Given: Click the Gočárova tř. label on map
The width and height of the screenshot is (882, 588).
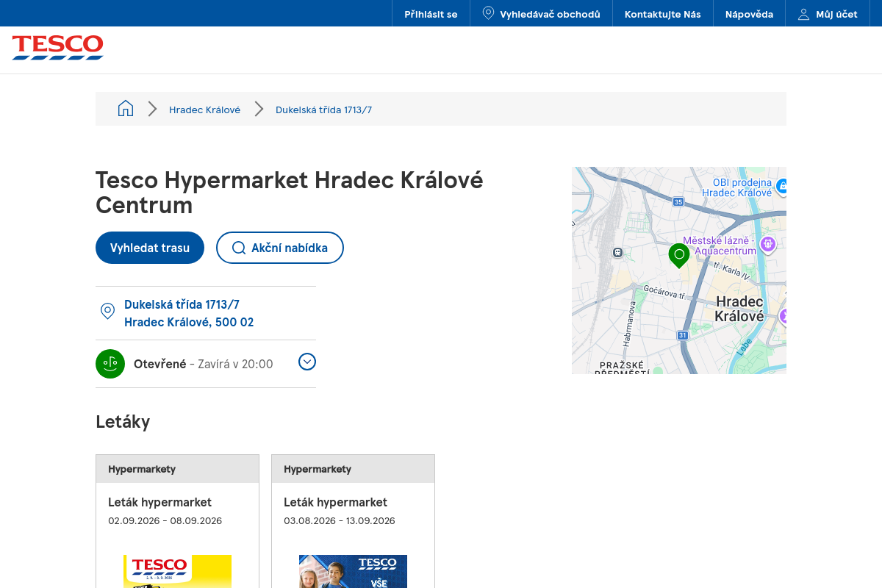Looking at the screenshot, I should 664,293.
